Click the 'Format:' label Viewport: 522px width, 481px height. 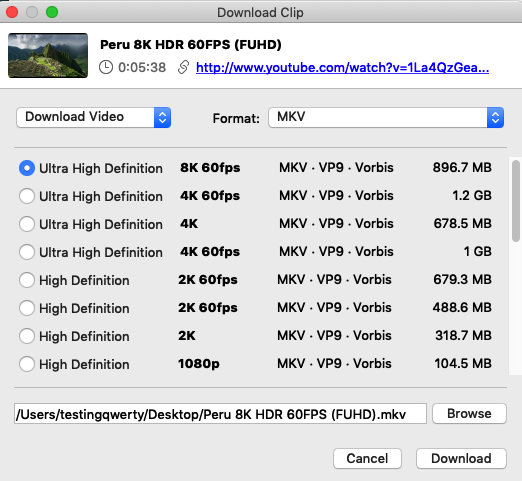(236, 118)
